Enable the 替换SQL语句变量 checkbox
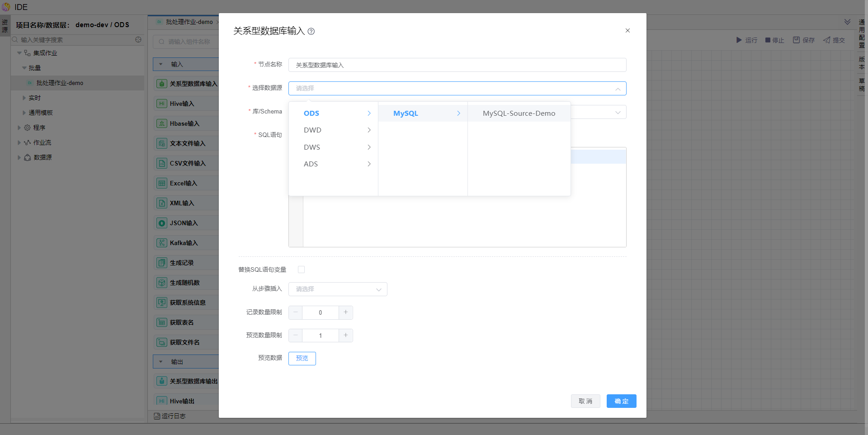Screen dimensions: 868x435 pos(302,270)
